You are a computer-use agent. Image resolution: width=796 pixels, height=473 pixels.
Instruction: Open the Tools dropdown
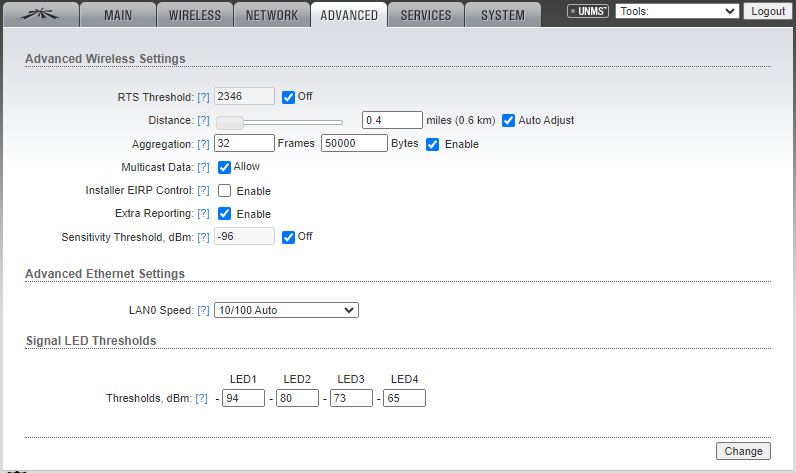pos(676,11)
